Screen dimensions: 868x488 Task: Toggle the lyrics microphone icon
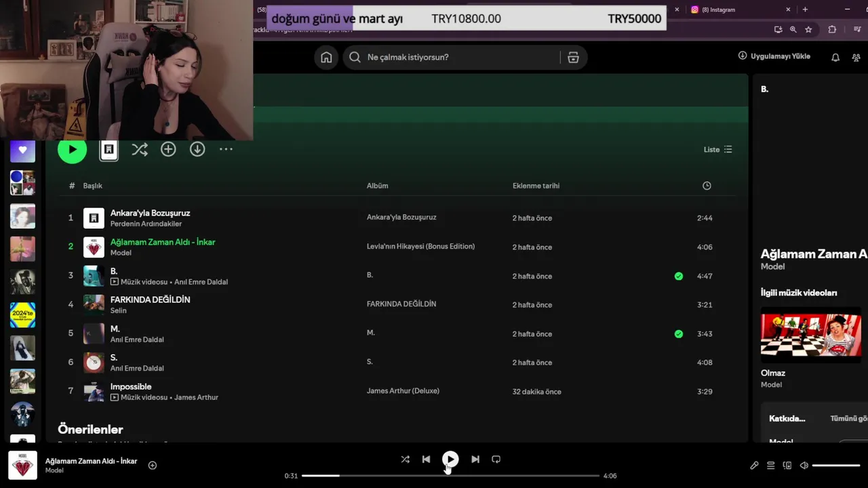(x=754, y=466)
